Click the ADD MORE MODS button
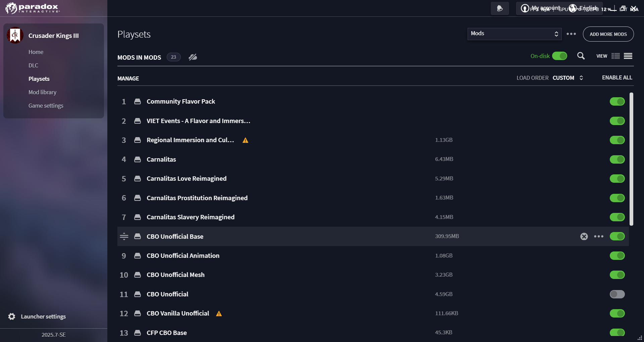Image resolution: width=644 pixels, height=342 pixels. coord(608,34)
